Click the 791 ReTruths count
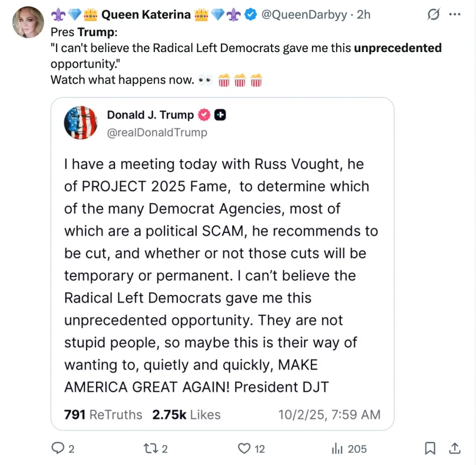The image size is (476, 465). point(104,414)
